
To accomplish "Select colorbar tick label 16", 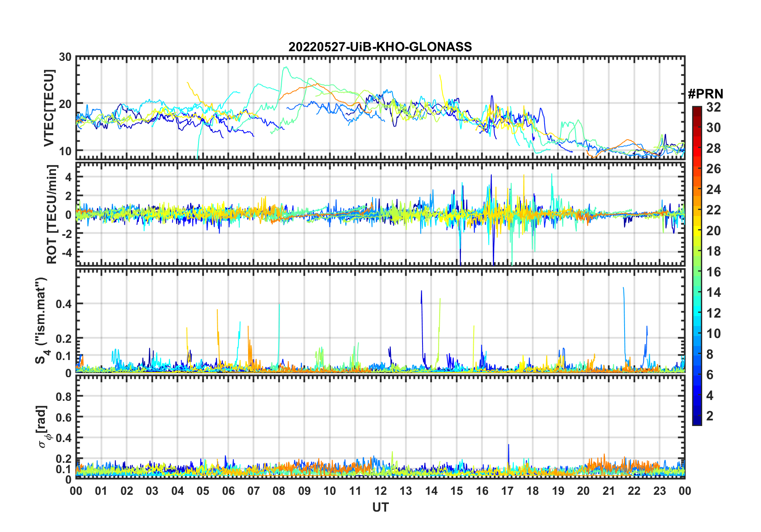I will click(x=713, y=272).
